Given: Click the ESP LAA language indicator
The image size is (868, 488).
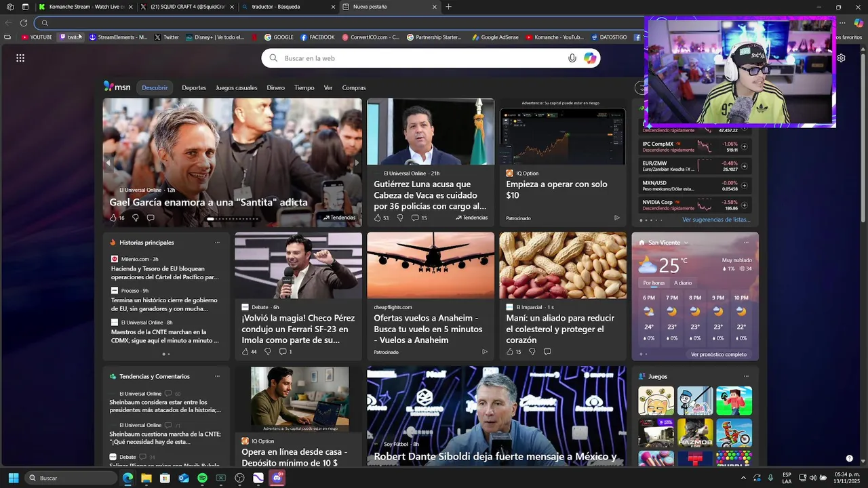Looking at the screenshot, I should [x=787, y=478].
